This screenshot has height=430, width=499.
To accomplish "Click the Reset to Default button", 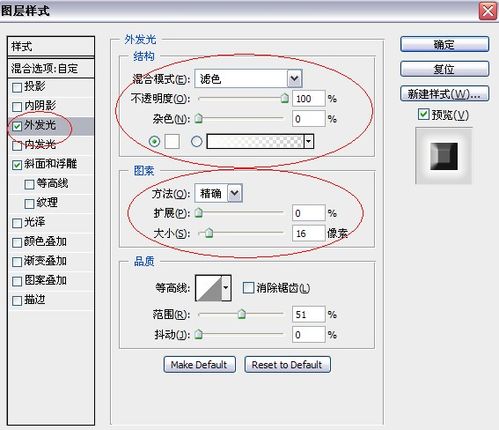I will pyautogui.click(x=287, y=365).
